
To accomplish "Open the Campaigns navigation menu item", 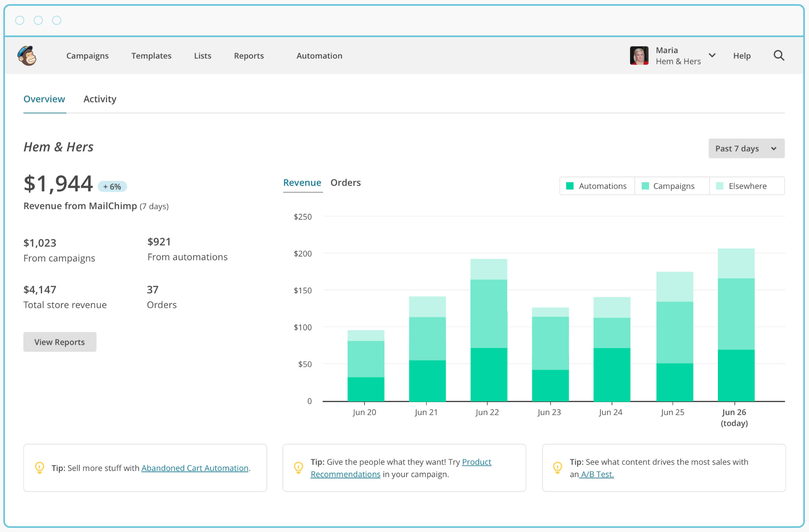I will (x=87, y=56).
